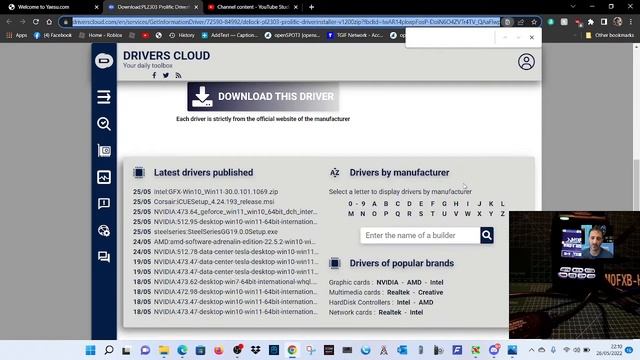Open NVIDIA graphic cards drivers link
This screenshot has height=360, width=640.
(x=387, y=282)
